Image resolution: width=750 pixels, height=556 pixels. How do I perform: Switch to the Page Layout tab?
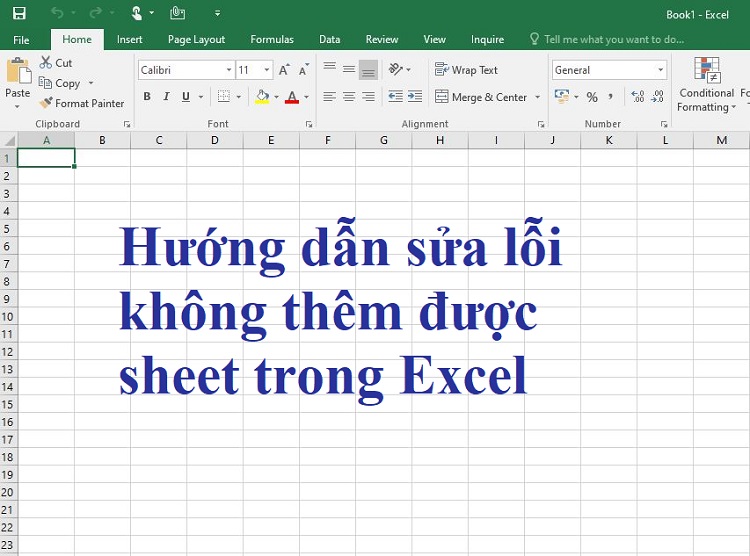pos(196,39)
